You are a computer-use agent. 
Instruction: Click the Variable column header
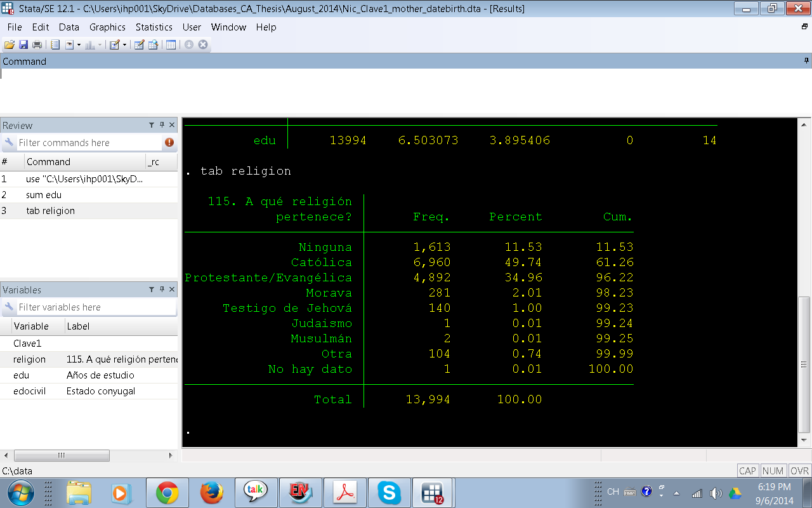click(x=37, y=326)
